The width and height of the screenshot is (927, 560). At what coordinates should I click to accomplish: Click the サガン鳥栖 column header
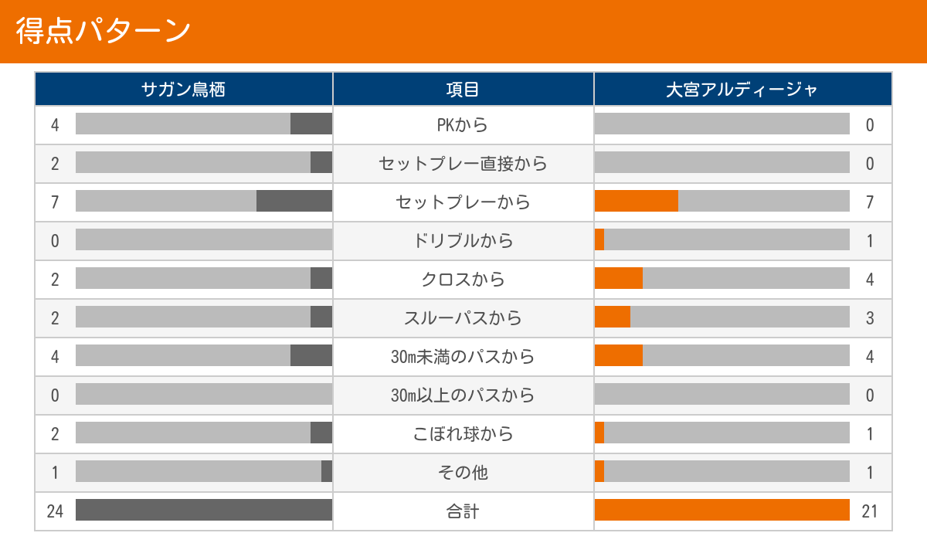coord(183,90)
